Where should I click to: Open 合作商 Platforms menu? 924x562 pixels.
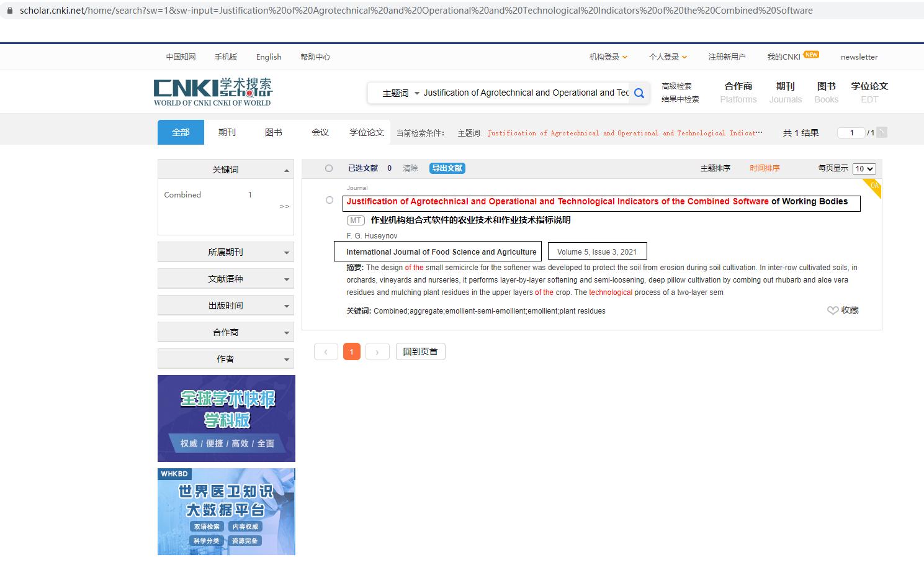coord(738,93)
